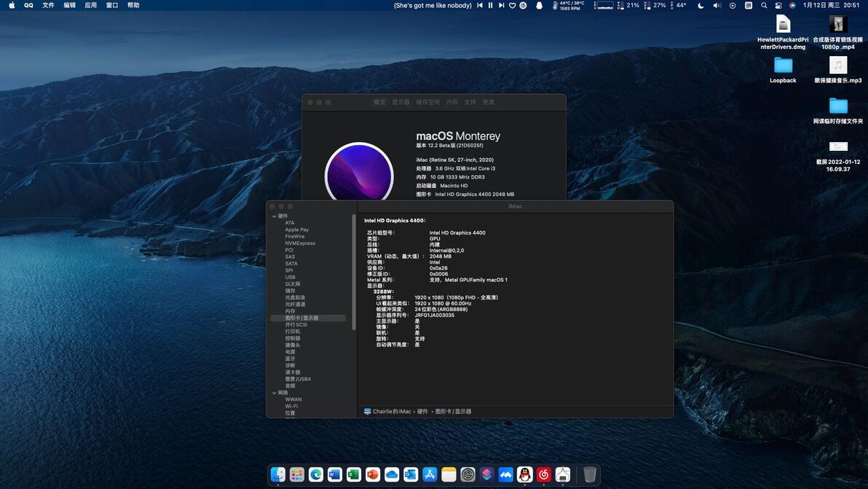The height and width of the screenshot is (489, 868).
Task: Open the 编辑 menu
Action: (x=70, y=5)
